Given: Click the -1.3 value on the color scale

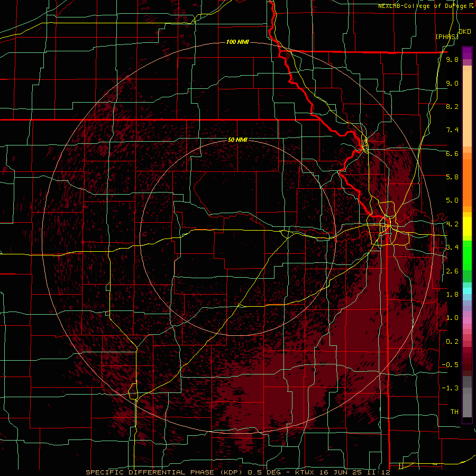Looking at the screenshot, I should pos(450,388).
